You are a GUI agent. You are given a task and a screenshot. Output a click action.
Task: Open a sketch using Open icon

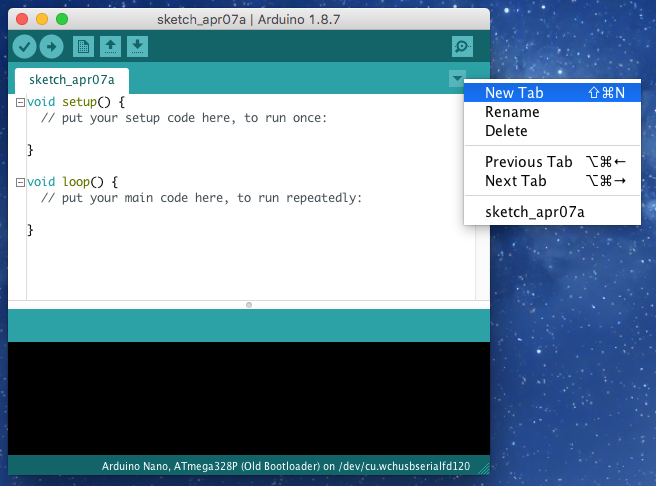[x=110, y=46]
